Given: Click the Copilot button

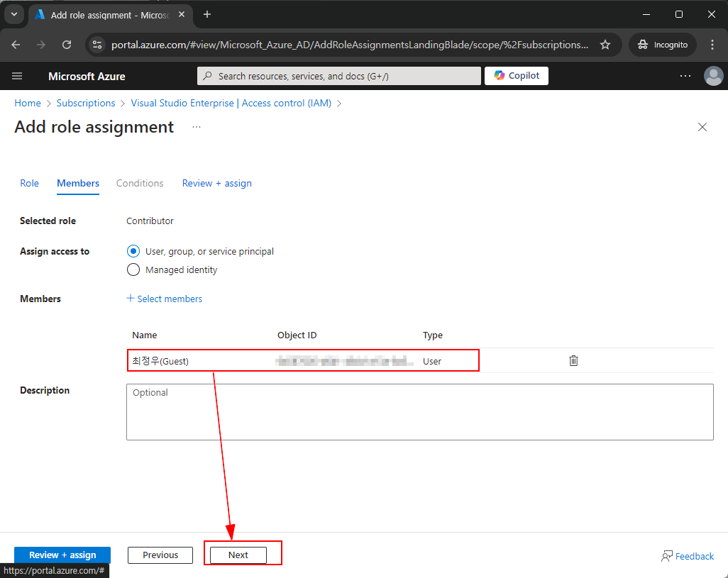Looking at the screenshot, I should pyautogui.click(x=517, y=76).
